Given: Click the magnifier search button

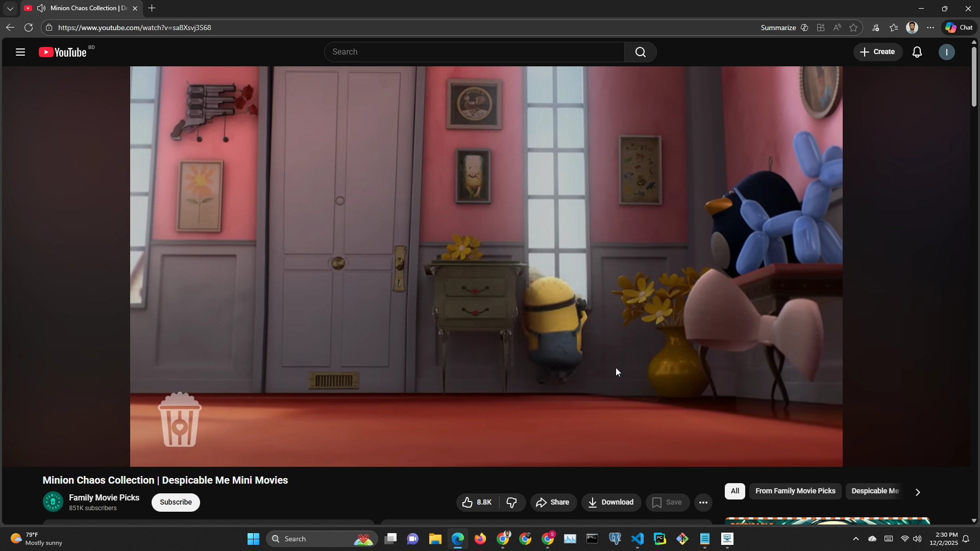Looking at the screenshot, I should coord(640,52).
